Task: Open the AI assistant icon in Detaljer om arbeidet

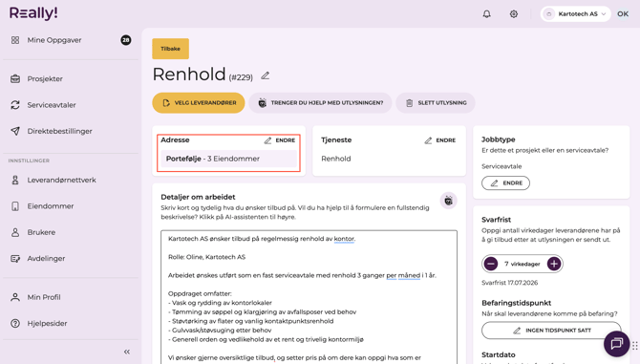Action: (x=448, y=201)
